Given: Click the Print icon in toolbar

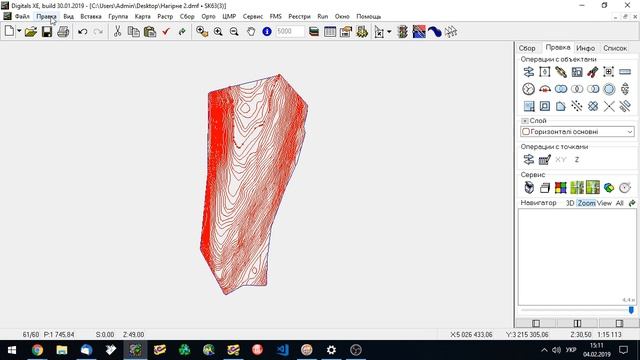Looking at the screenshot, I should click(x=63, y=31).
